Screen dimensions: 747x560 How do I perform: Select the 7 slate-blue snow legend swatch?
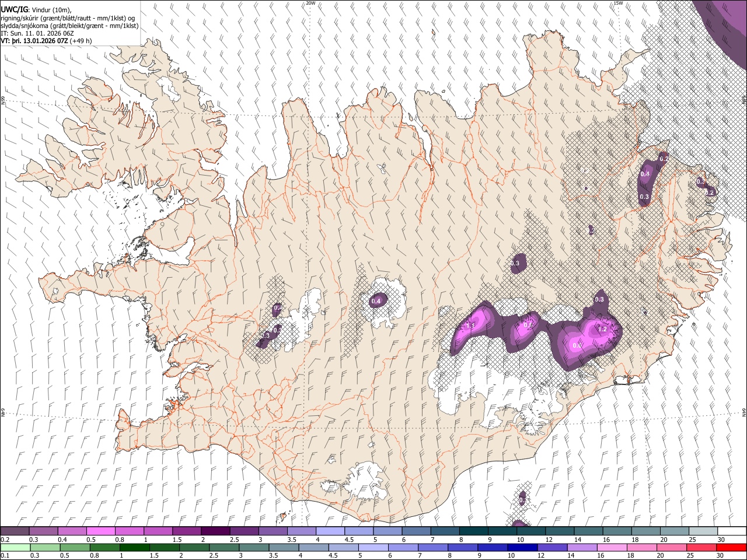[x=445, y=531]
